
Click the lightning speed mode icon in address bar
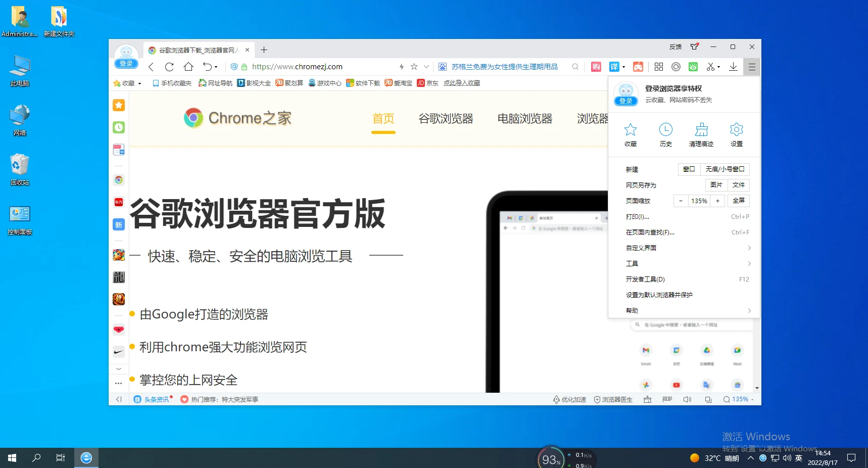click(x=402, y=67)
